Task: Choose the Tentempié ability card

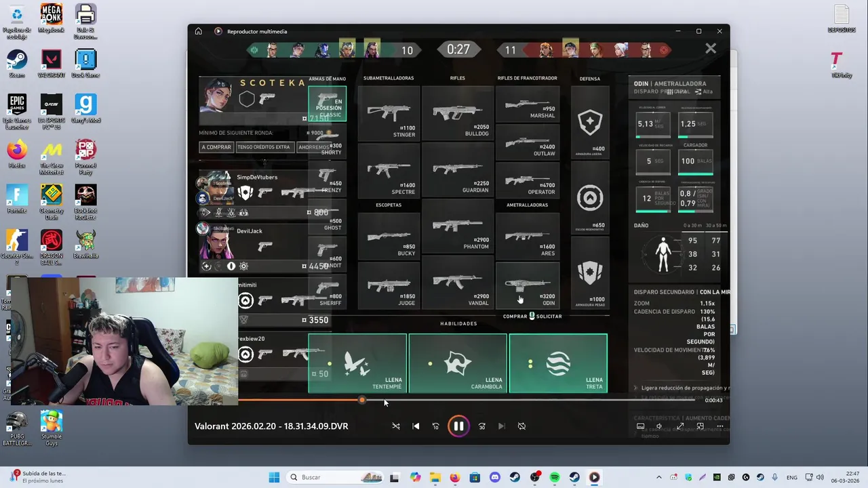Action: [x=357, y=363]
